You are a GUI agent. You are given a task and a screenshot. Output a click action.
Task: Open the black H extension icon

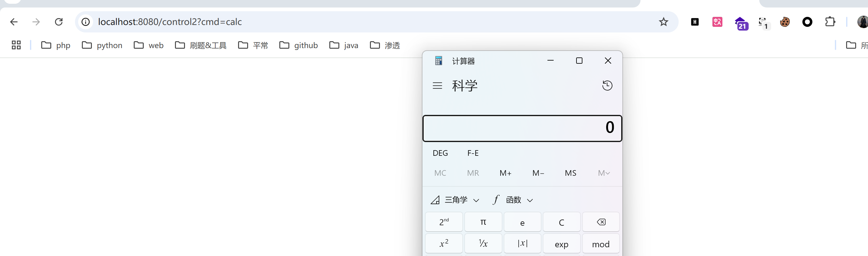[695, 22]
